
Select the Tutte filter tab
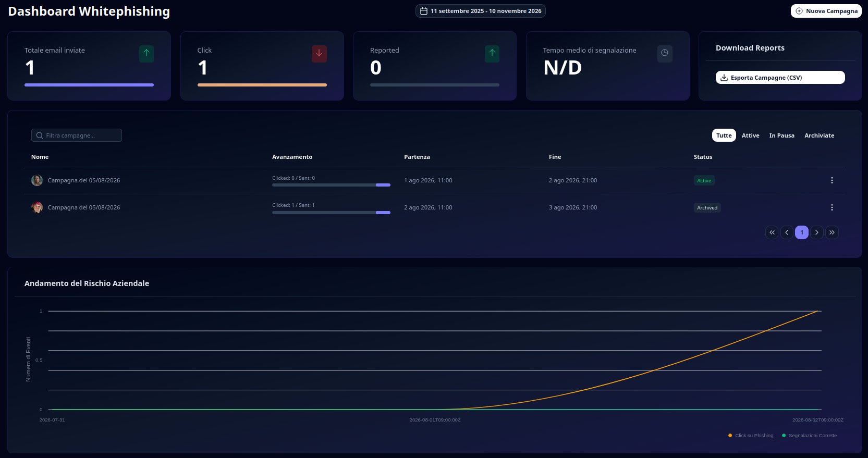point(724,135)
